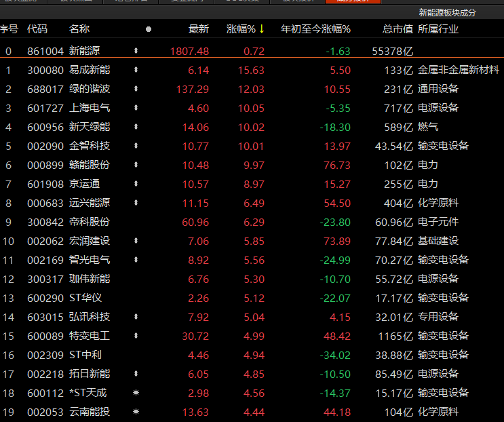
Task: Click the asterisk icon in 云南能投 row
Action: (136, 412)
